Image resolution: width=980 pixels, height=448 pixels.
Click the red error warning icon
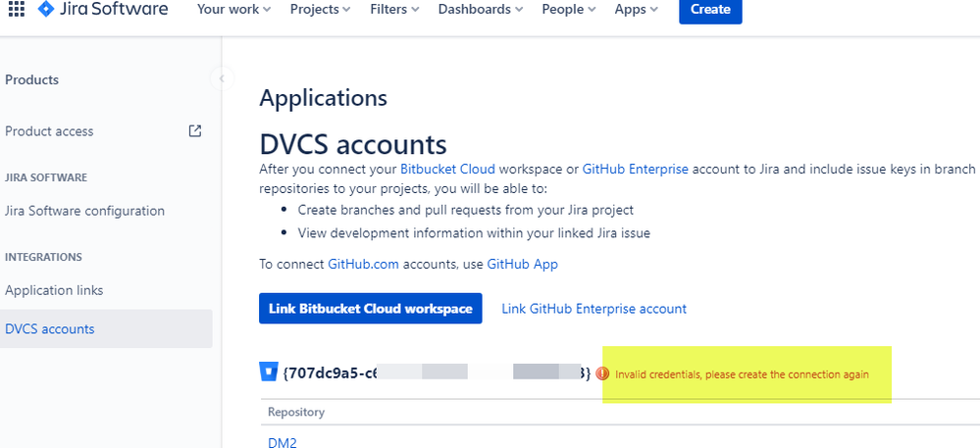602,373
